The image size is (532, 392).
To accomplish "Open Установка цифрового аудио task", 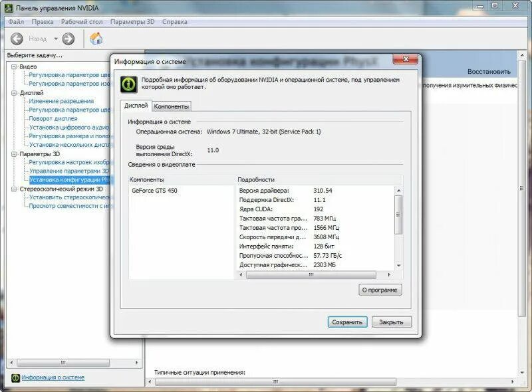I will [x=69, y=127].
